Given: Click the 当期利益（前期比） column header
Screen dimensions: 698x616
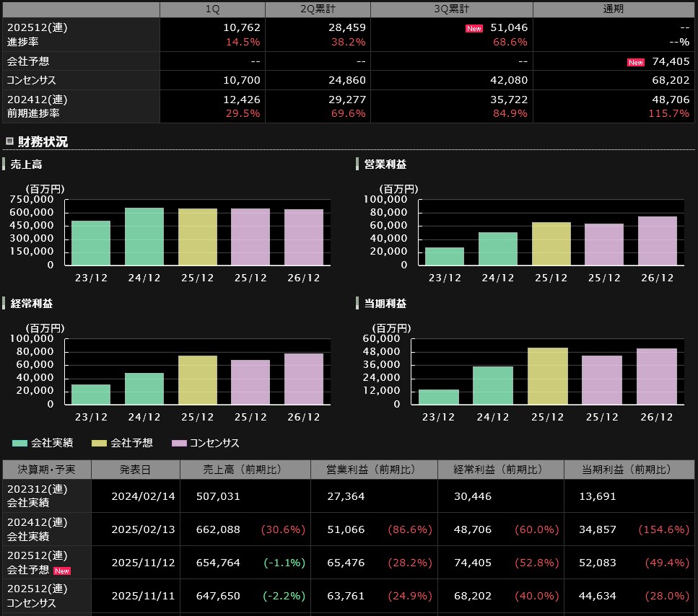Looking at the screenshot, I should (x=627, y=470).
